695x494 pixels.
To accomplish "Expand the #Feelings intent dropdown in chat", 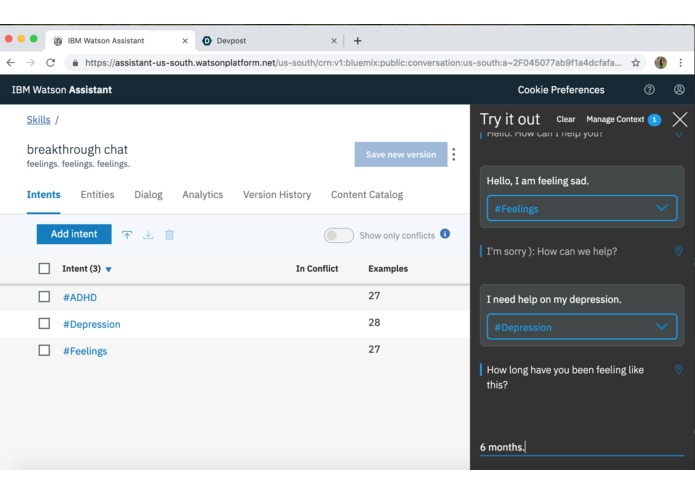I will point(582,208).
